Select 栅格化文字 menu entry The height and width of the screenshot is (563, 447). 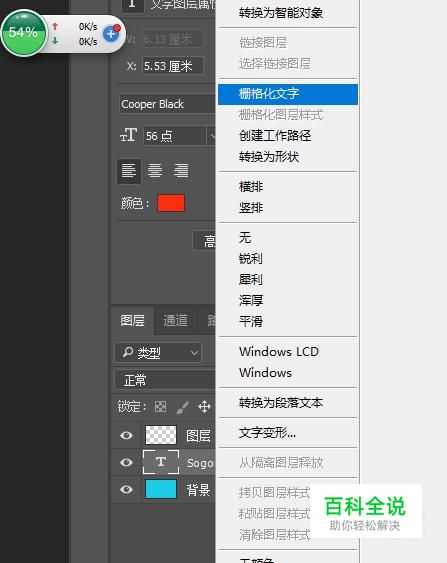point(288,94)
